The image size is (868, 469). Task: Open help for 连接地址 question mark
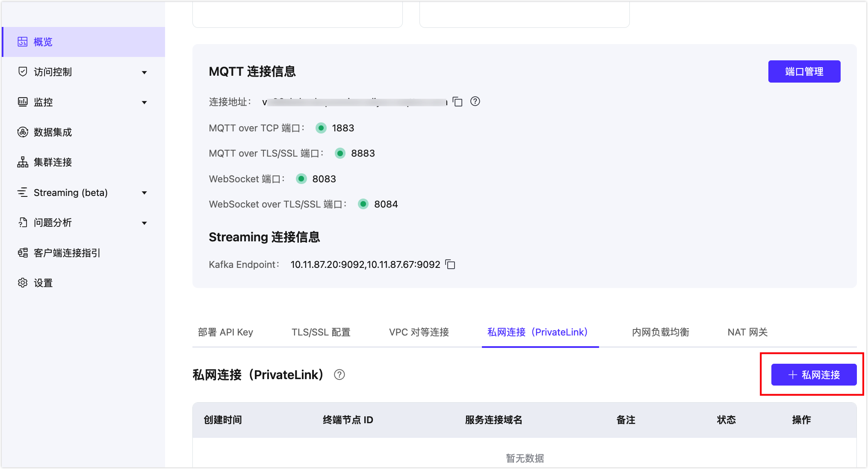(475, 101)
